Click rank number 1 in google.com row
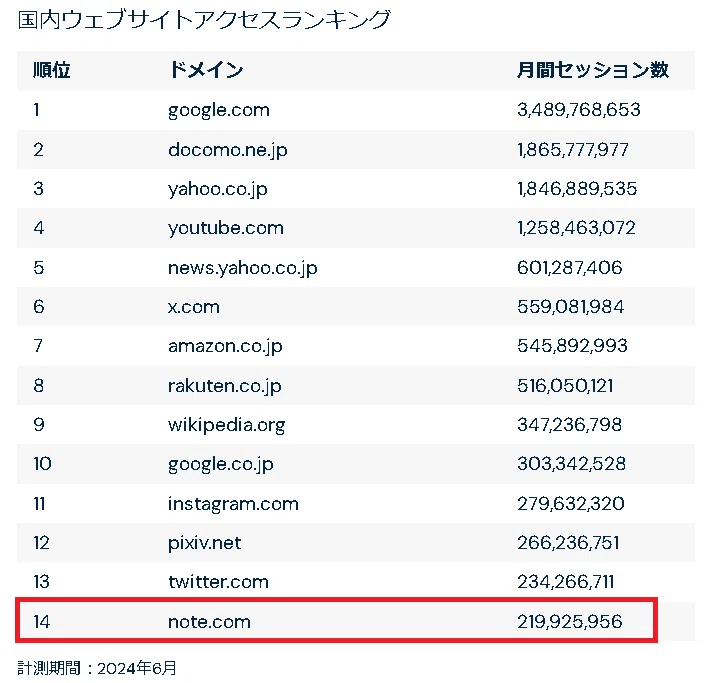The height and width of the screenshot is (683, 707). 37,110
